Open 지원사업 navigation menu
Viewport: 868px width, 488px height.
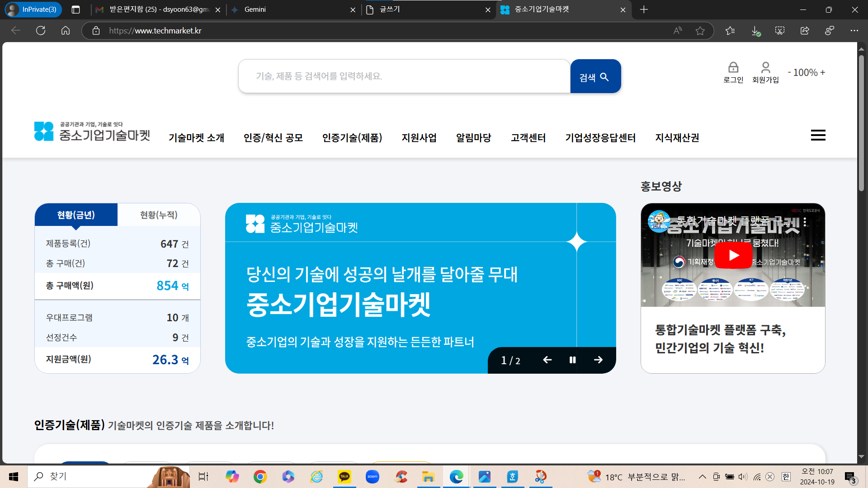coord(419,137)
